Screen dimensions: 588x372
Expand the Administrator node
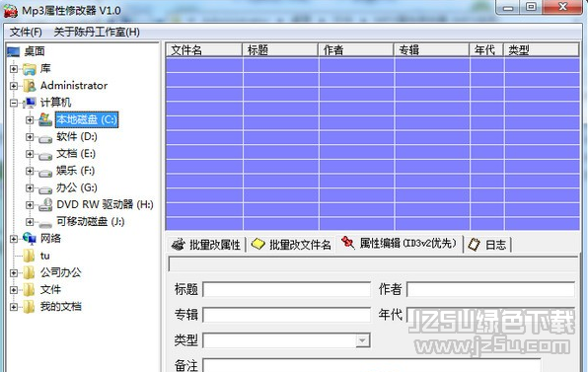point(14,86)
